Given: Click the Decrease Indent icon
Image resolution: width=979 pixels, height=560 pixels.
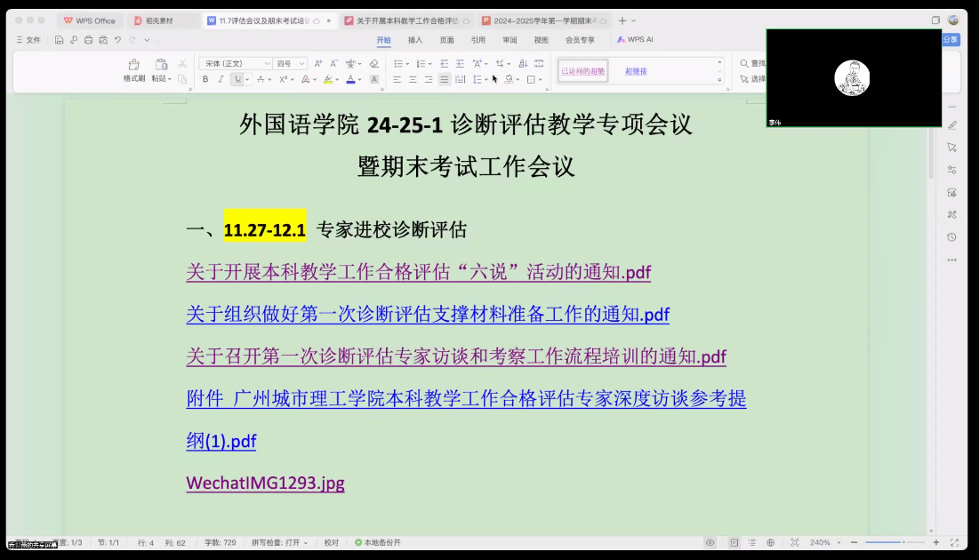Looking at the screenshot, I should (x=444, y=64).
